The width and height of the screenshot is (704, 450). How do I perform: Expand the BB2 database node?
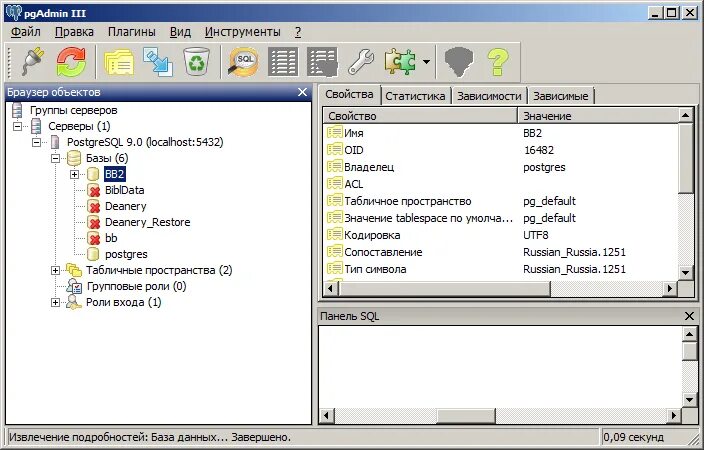[74, 174]
